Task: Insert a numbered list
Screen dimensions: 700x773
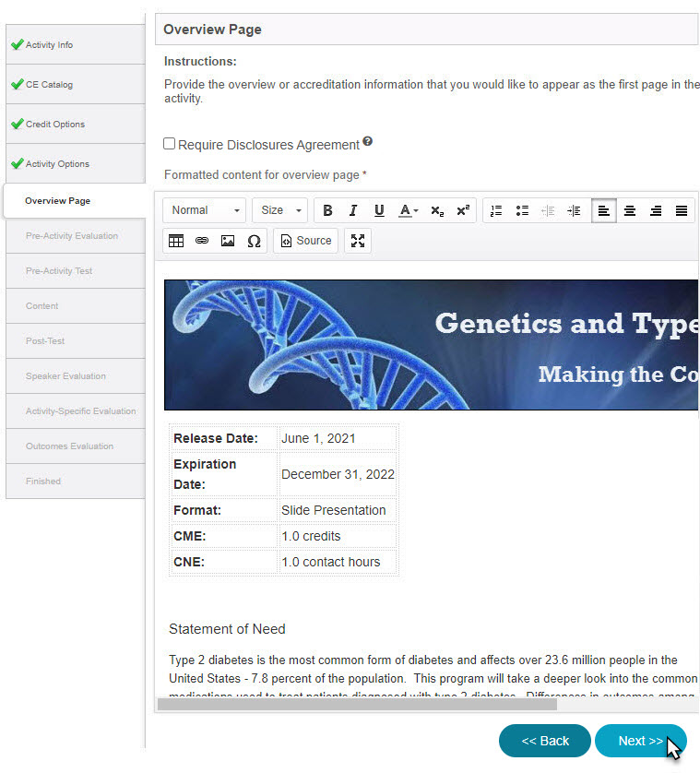Action: (496, 210)
